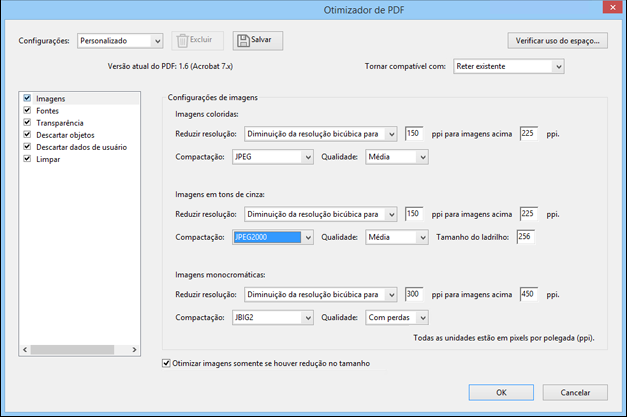Image resolution: width=627 pixels, height=417 pixels.
Task: Click the 450 ppi monochrome threshold field
Action: pyautogui.click(x=529, y=294)
